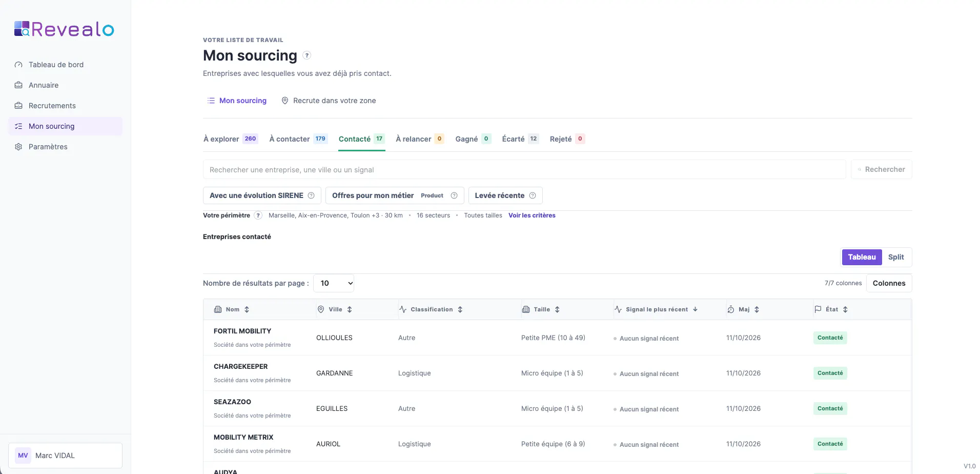
Task: Open Recrute dans votre zone view
Action: pyautogui.click(x=329, y=101)
